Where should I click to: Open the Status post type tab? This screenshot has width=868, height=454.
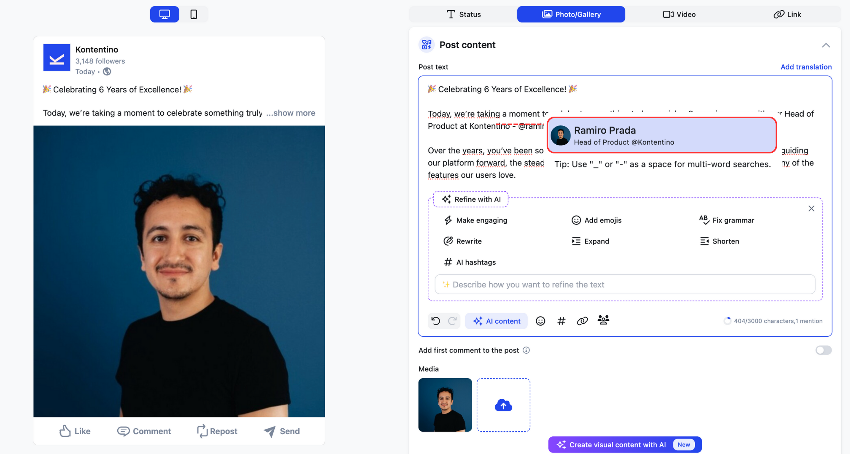click(463, 14)
